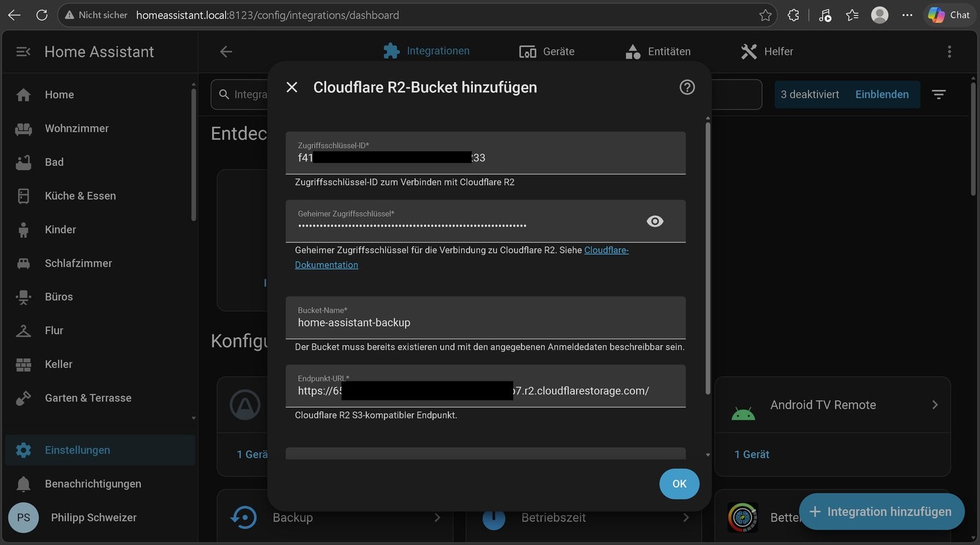Open Küche & Essen dashboard
Viewport: 980px width, 545px height.
point(100,196)
